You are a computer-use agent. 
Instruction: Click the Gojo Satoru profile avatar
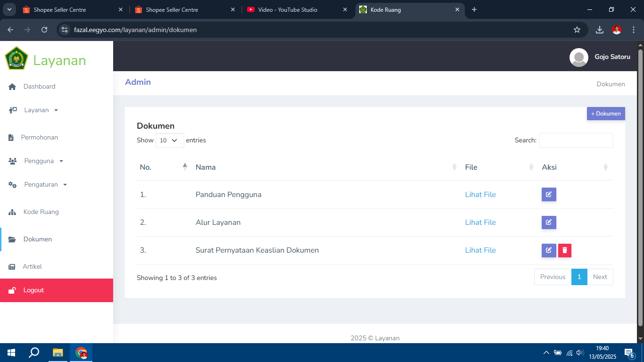pos(578,57)
